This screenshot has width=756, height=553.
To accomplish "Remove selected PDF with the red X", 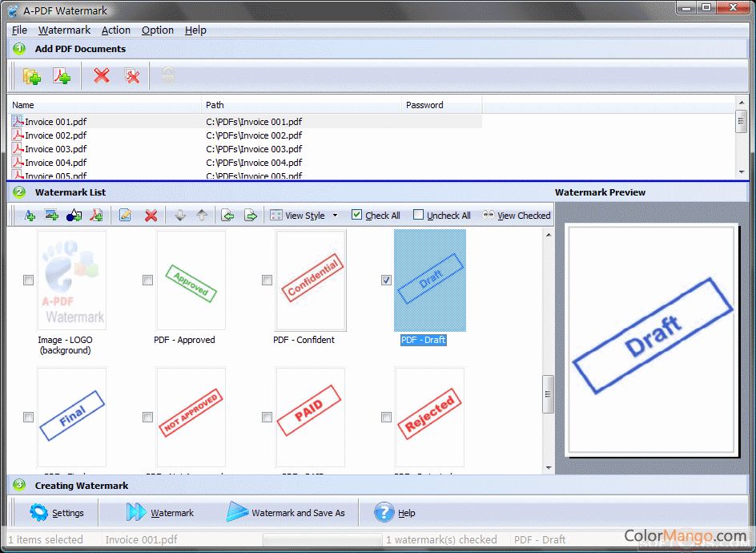I will 102,76.
